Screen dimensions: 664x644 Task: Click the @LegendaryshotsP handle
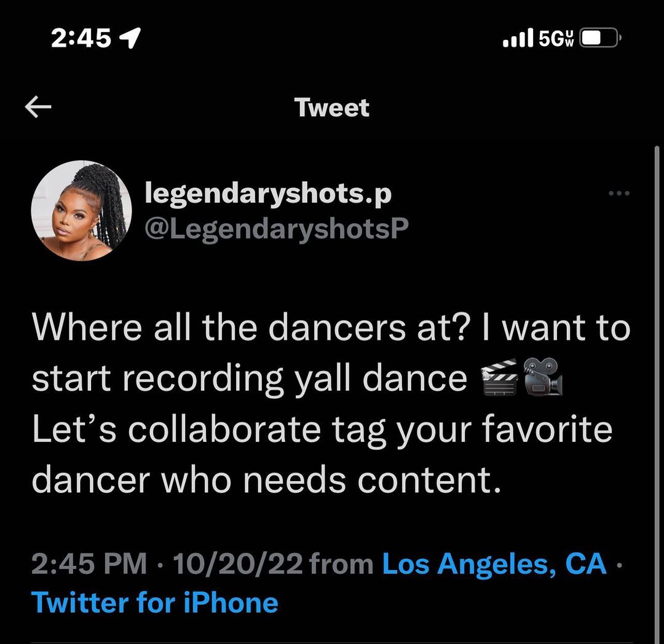coord(276,228)
